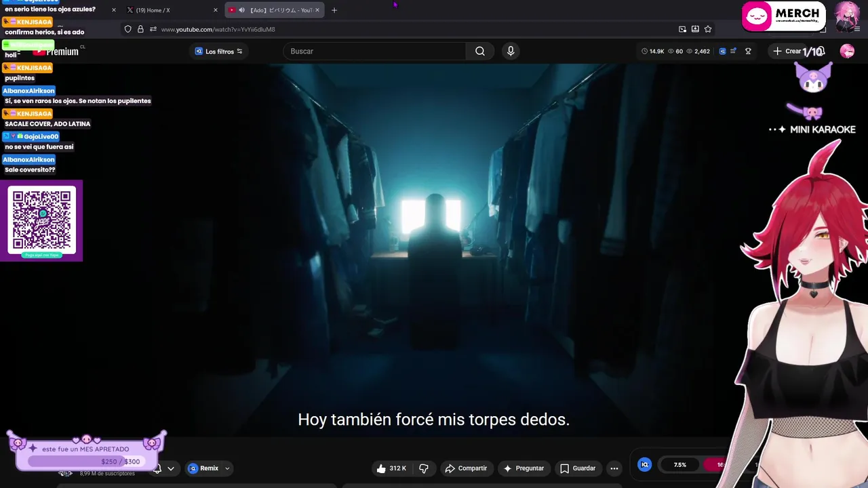Start voice search with microphone icon
Image resolution: width=868 pixels, height=488 pixels.
pyautogui.click(x=511, y=51)
